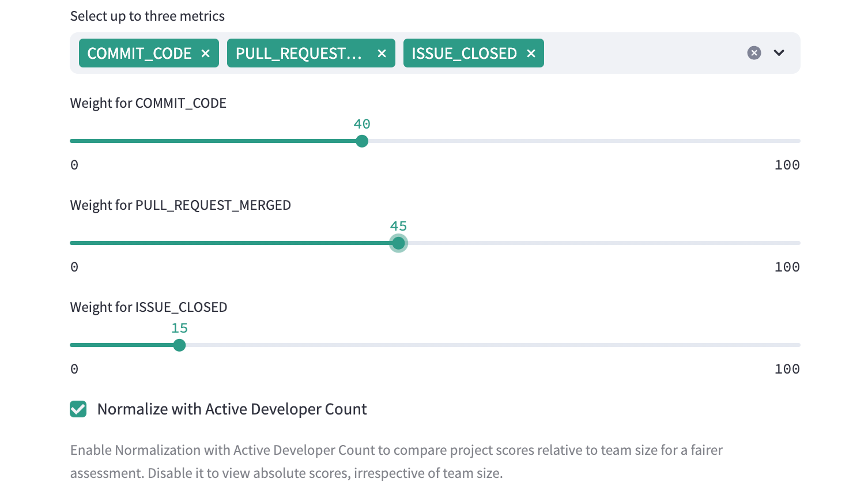Clear all selected metrics
This screenshot has width=868, height=490.
coord(754,53)
